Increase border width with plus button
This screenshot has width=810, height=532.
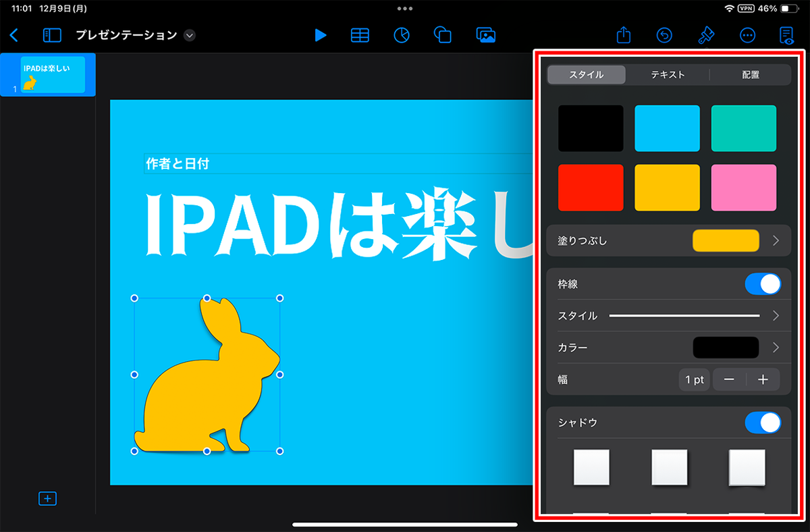point(763,380)
